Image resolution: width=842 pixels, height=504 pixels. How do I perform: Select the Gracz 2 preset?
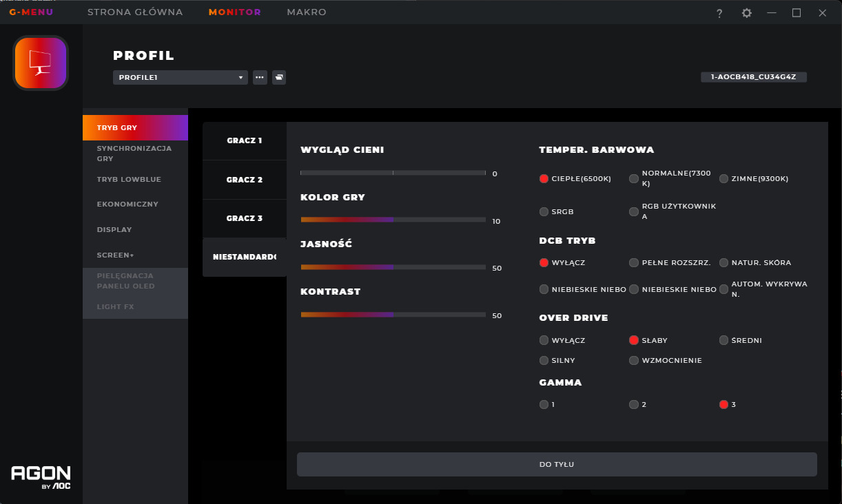click(245, 180)
